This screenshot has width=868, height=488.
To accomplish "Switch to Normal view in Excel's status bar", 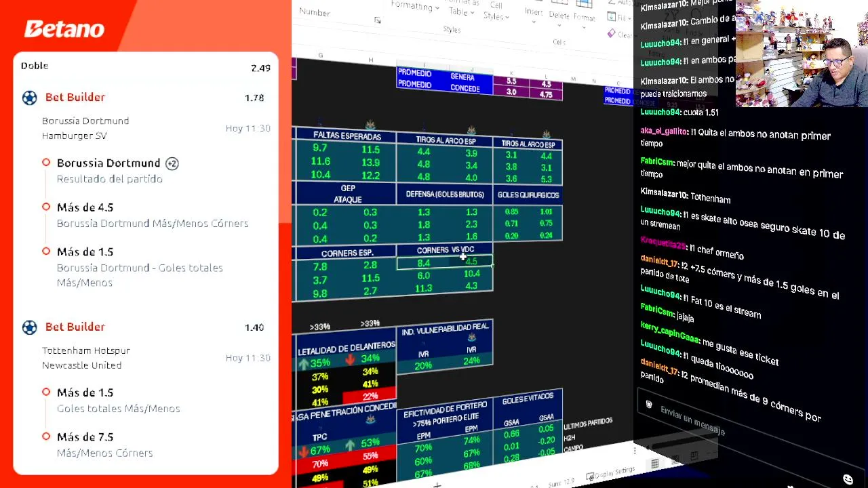I will pyautogui.click(x=654, y=464).
